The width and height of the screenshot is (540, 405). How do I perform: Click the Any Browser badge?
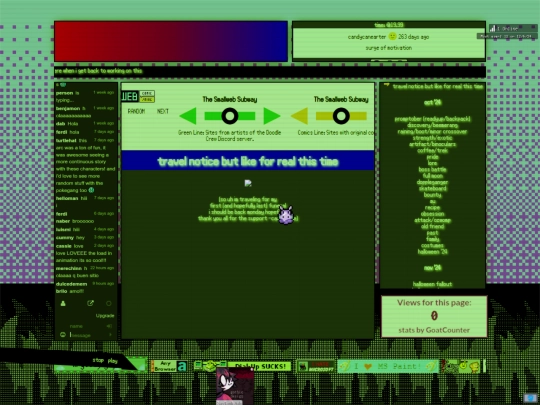tap(169, 366)
